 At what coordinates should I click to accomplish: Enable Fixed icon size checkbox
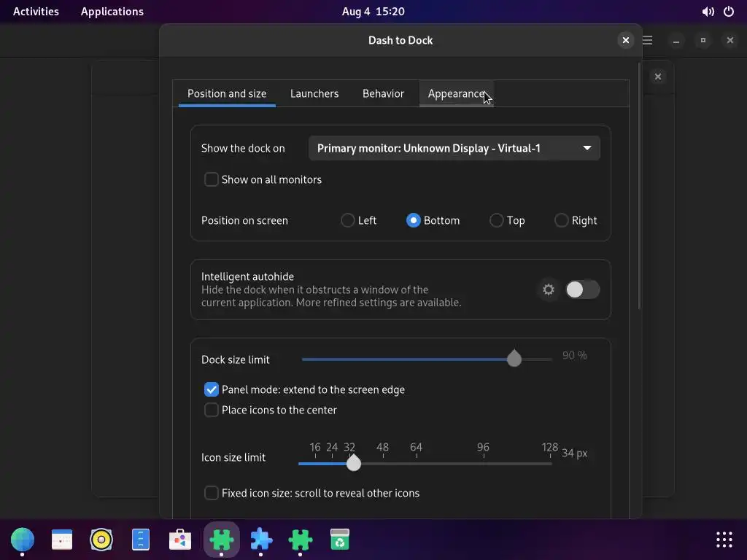click(x=211, y=493)
